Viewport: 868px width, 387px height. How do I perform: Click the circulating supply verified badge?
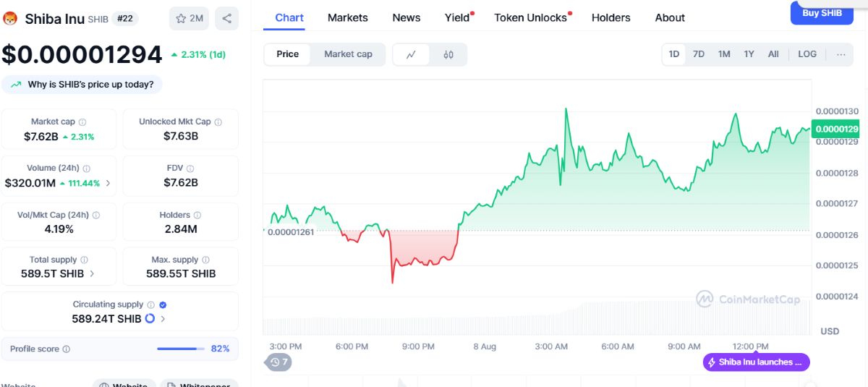pos(163,305)
